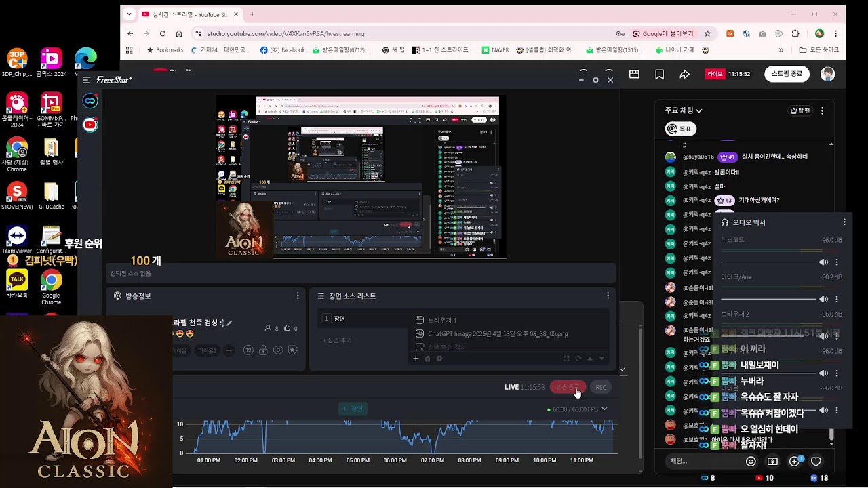Share the stream with arrow icon

[685, 74]
